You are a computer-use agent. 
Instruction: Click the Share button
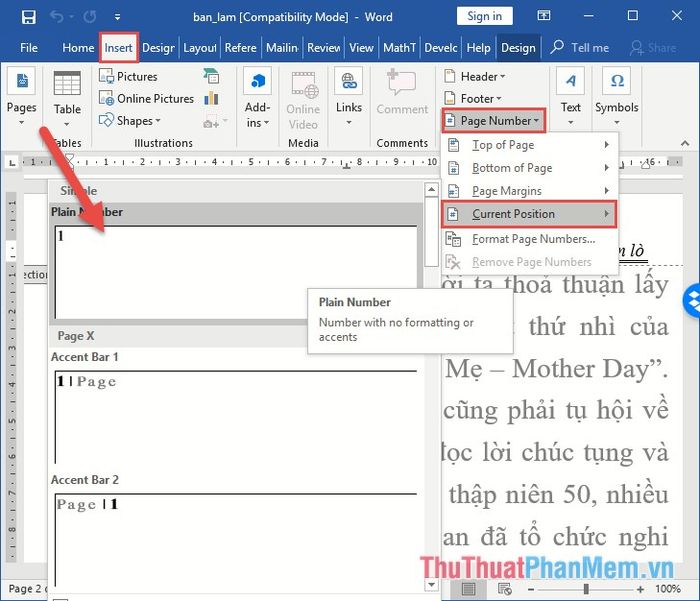pyautogui.click(x=653, y=48)
